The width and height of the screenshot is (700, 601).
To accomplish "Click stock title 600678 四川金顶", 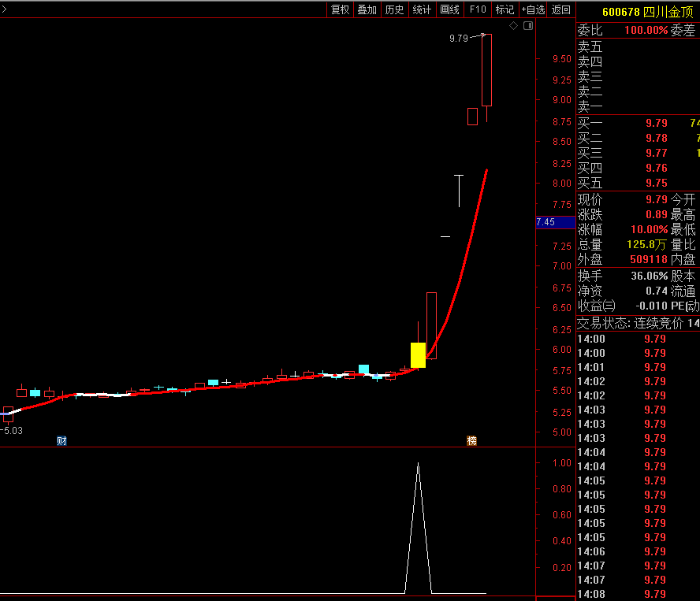I will [648, 12].
